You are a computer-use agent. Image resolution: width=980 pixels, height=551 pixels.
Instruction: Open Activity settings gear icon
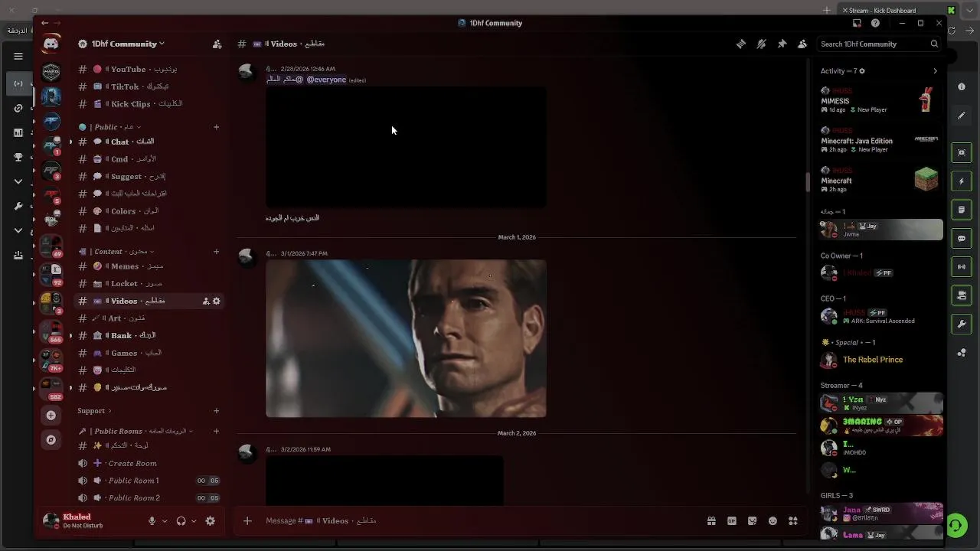click(862, 71)
